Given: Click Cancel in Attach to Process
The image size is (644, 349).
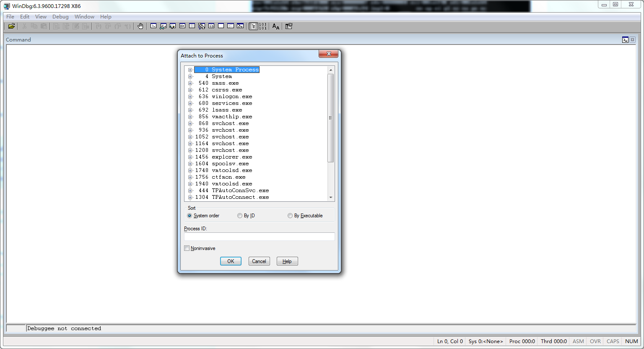Looking at the screenshot, I should (259, 261).
